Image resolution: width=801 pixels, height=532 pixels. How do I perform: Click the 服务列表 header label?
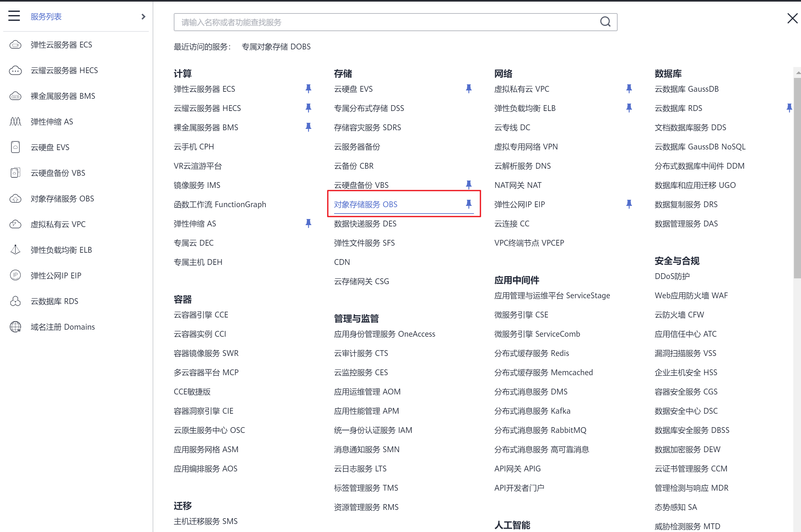tap(46, 17)
